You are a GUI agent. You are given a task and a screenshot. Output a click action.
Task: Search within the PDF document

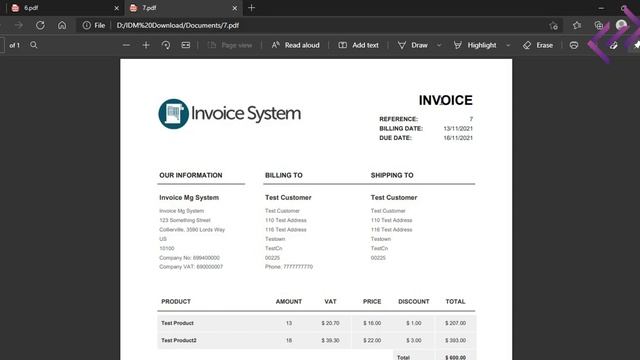(34, 45)
